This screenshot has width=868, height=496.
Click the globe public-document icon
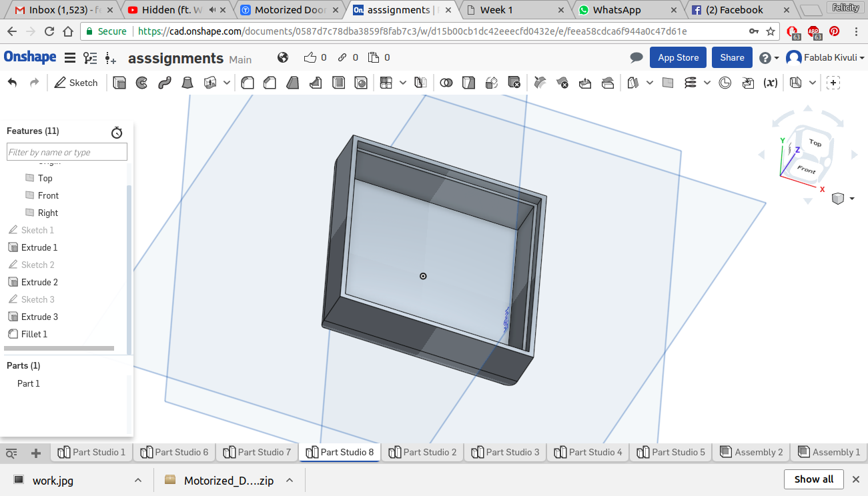pos(283,57)
